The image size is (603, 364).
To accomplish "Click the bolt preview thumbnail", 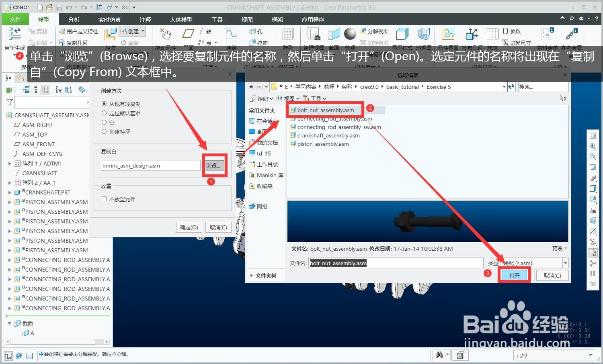I will 427,221.
